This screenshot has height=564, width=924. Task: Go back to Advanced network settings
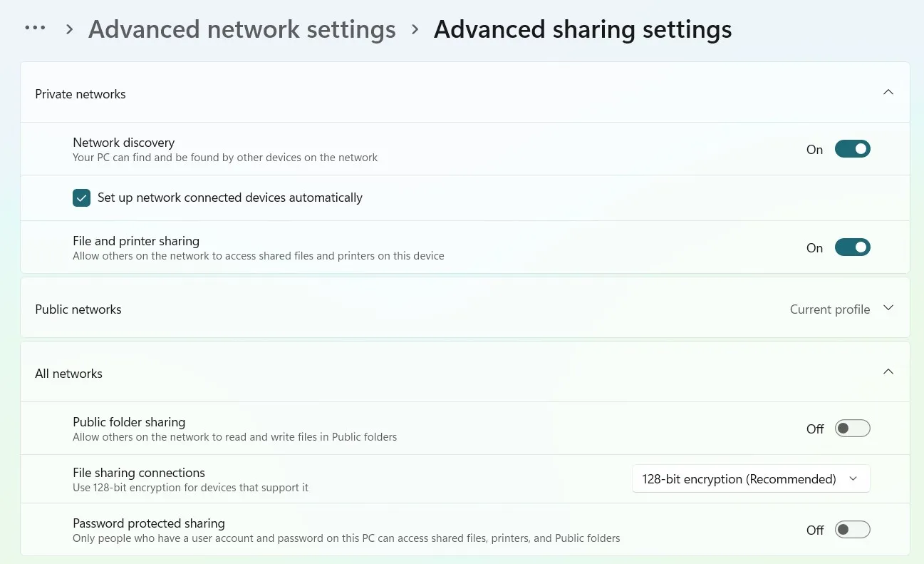[x=242, y=29]
